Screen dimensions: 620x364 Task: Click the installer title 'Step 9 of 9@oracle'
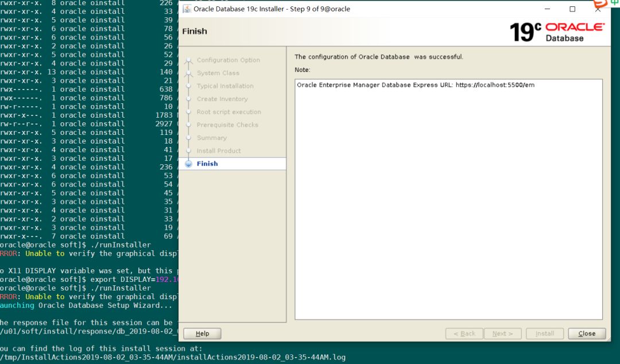click(272, 9)
